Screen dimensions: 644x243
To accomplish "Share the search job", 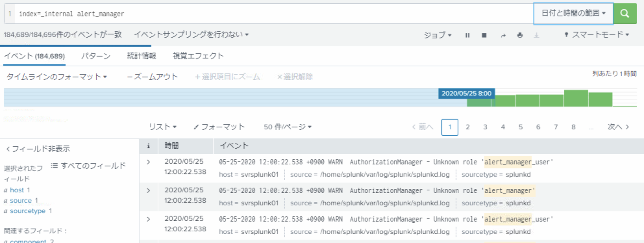I will (x=503, y=35).
